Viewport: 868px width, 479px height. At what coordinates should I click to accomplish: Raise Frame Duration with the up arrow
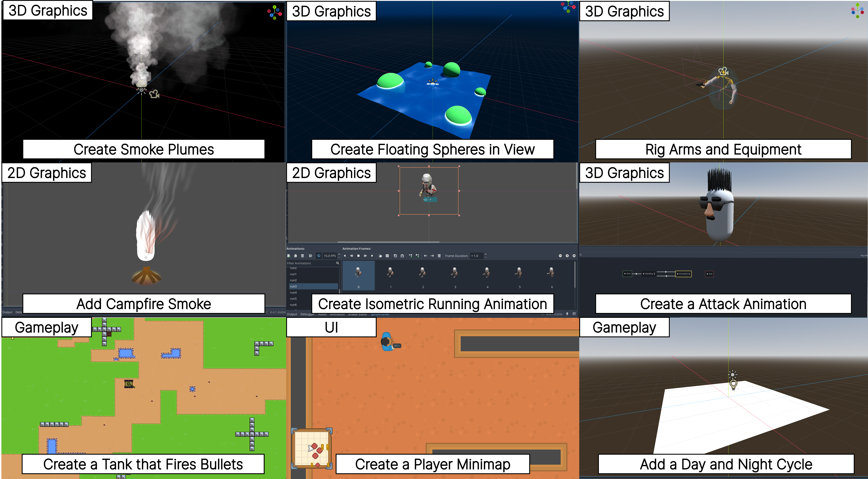(x=486, y=254)
